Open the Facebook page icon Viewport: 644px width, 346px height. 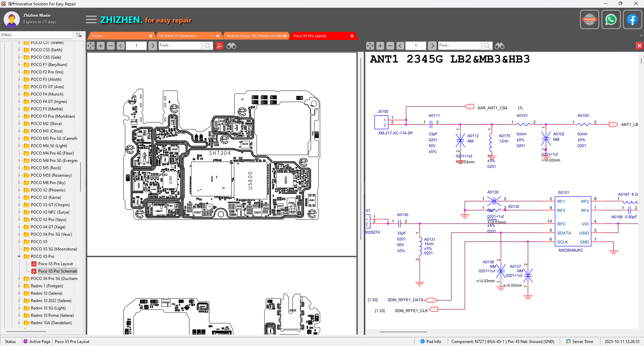[x=632, y=19]
